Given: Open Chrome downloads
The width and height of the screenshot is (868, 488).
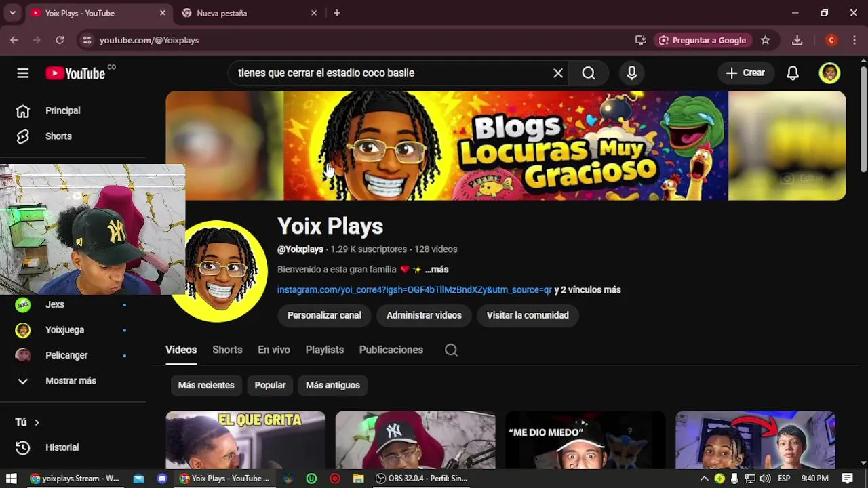Looking at the screenshot, I should click(x=797, y=40).
